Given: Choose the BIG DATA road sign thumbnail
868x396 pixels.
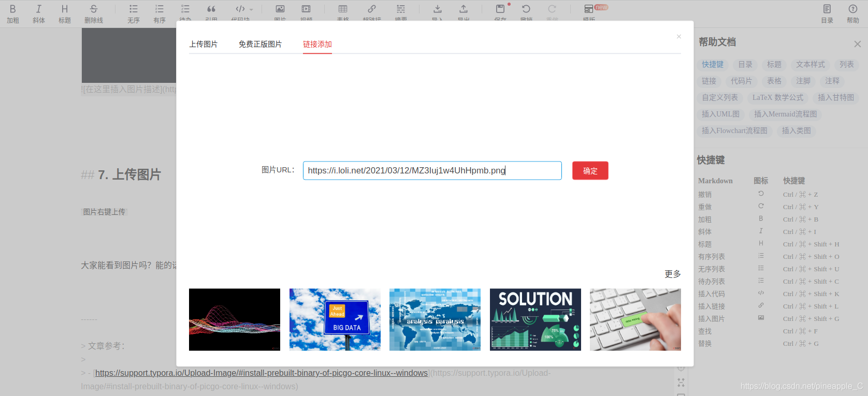Looking at the screenshot, I should click(335, 320).
